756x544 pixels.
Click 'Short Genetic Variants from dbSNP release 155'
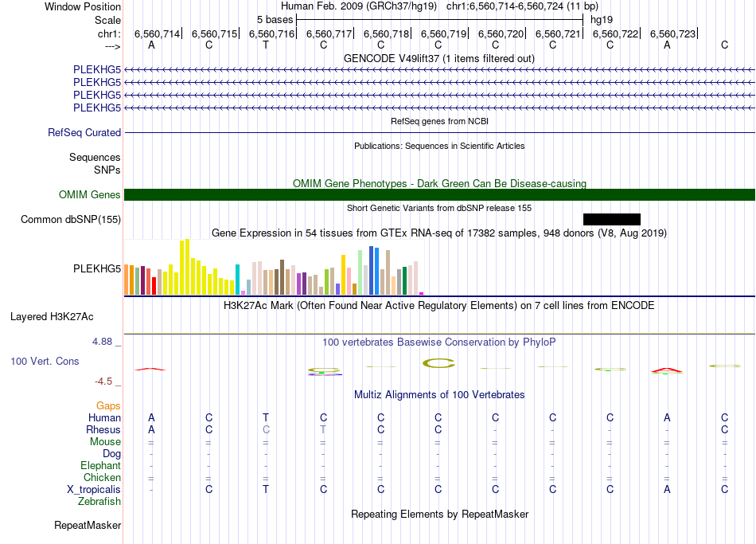pos(439,208)
